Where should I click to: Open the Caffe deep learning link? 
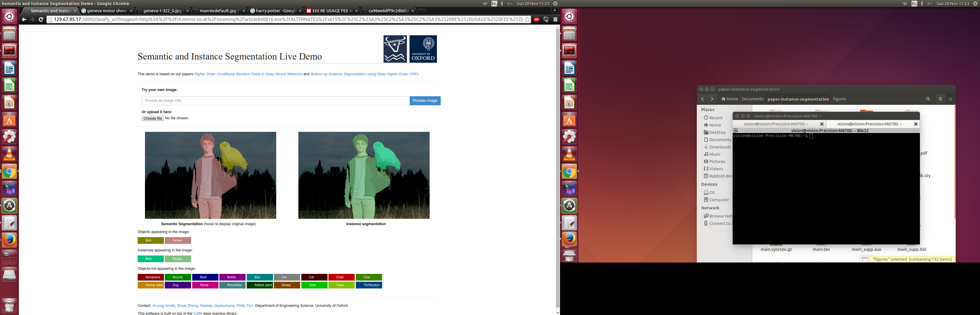pyautogui.click(x=197, y=313)
